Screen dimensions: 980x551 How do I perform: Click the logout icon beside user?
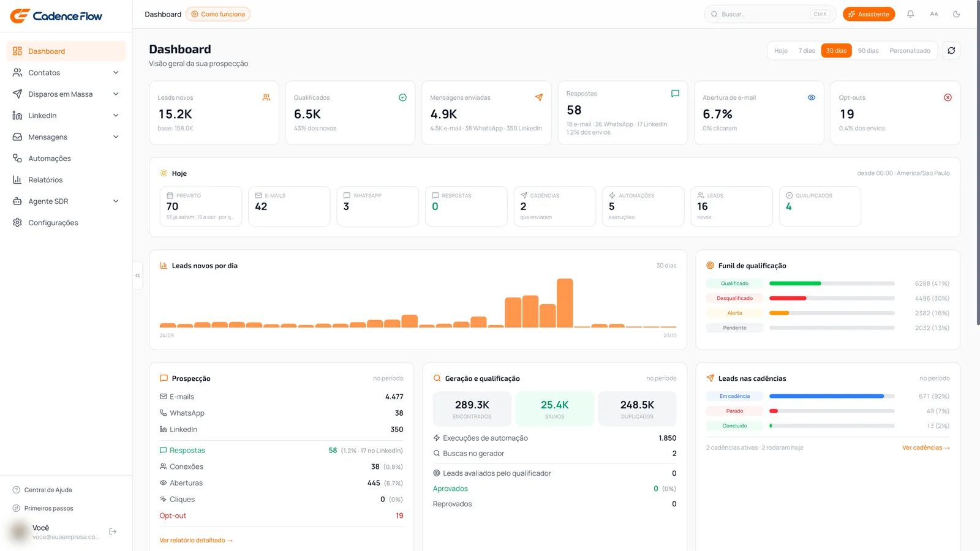pyautogui.click(x=113, y=531)
